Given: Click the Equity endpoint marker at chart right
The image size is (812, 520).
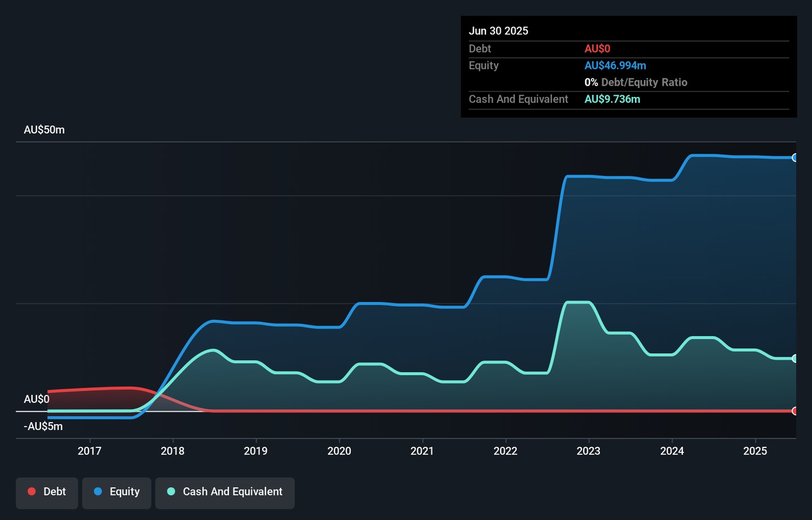Looking at the screenshot, I should pos(795,158).
